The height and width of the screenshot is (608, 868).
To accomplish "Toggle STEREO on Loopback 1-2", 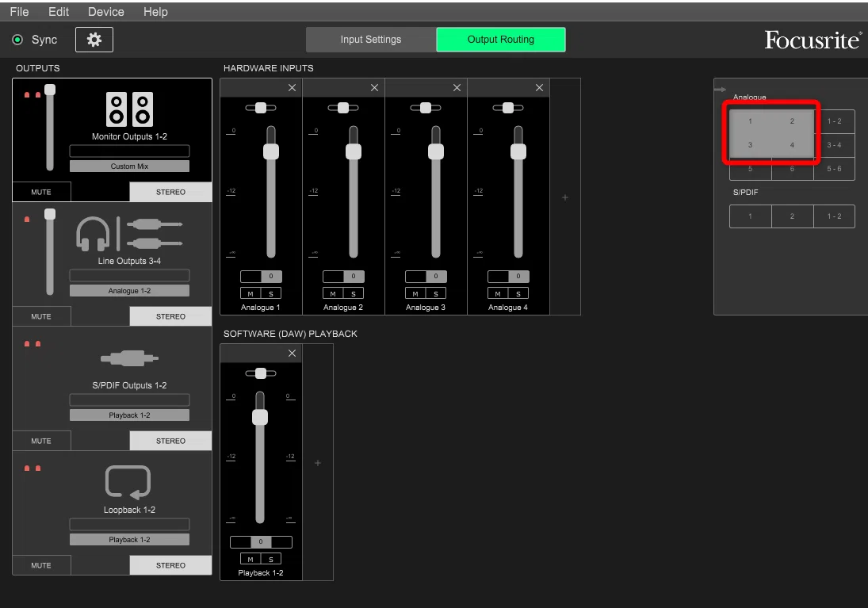I will point(170,565).
